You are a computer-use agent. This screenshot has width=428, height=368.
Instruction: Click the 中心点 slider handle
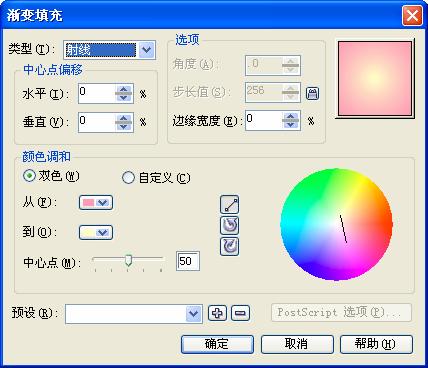128,261
